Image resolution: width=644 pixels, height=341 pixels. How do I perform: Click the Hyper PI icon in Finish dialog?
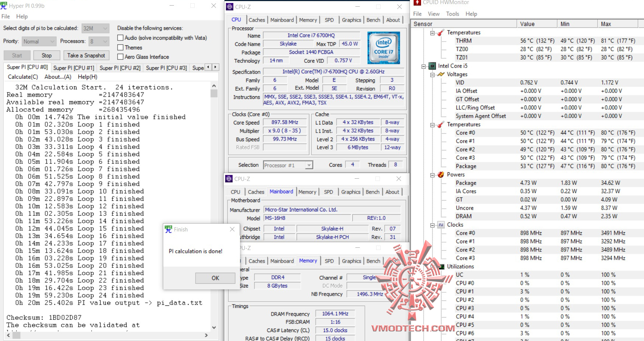pyautogui.click(x=169, y=229)
